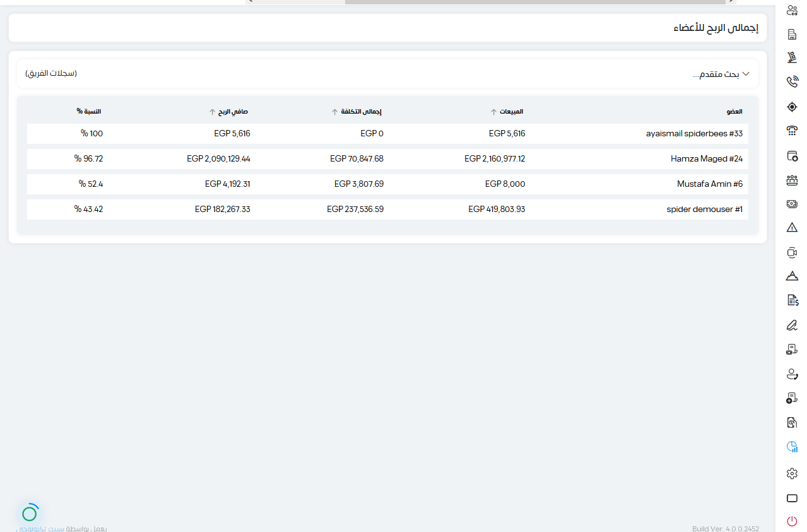Click the cash money icon
The image size is (807, 532).
pyautogui.click(x=792, y=204)
